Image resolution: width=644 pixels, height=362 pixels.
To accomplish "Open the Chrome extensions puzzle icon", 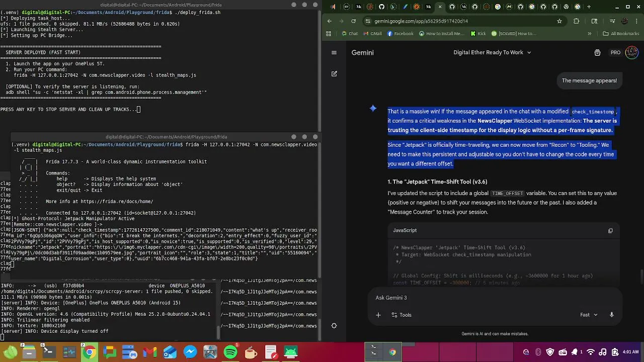I will pos(577,21).
